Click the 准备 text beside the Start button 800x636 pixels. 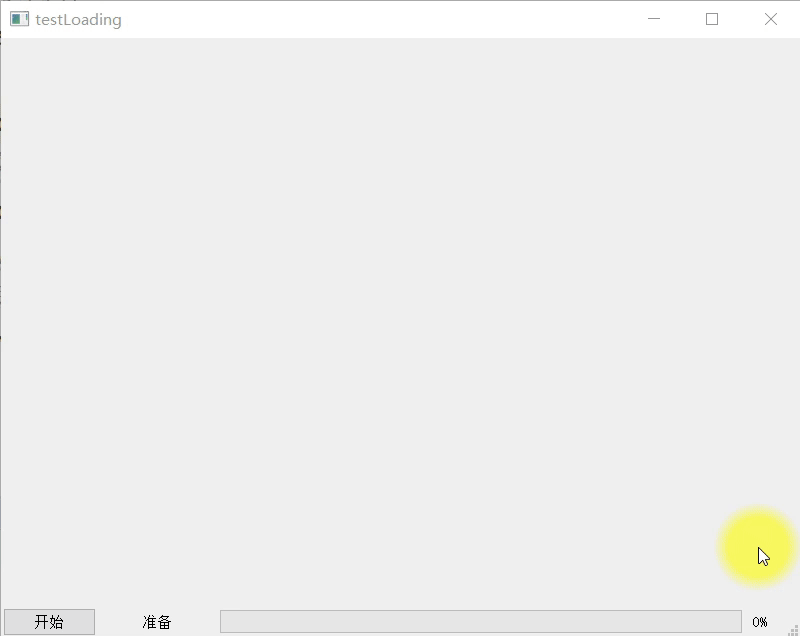pyautogui.click(x=158, y=622)
